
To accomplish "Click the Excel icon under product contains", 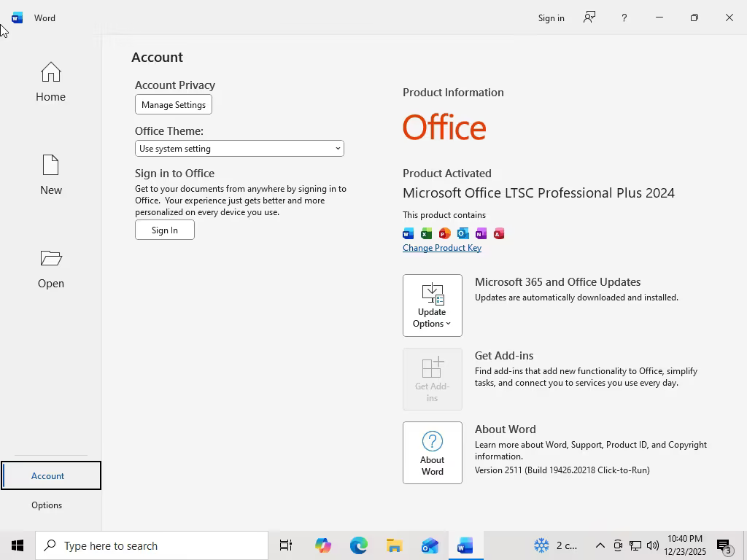I will tap(426, 233).
